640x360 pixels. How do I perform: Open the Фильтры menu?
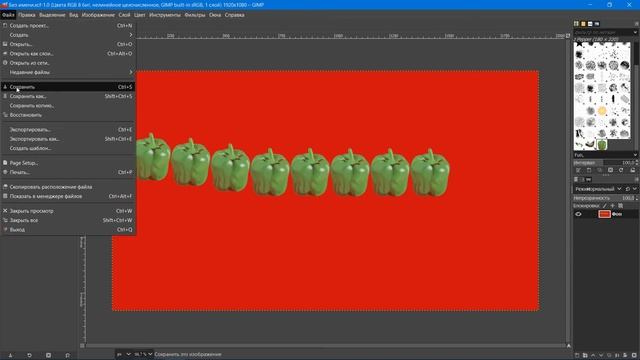click(195, 15)
